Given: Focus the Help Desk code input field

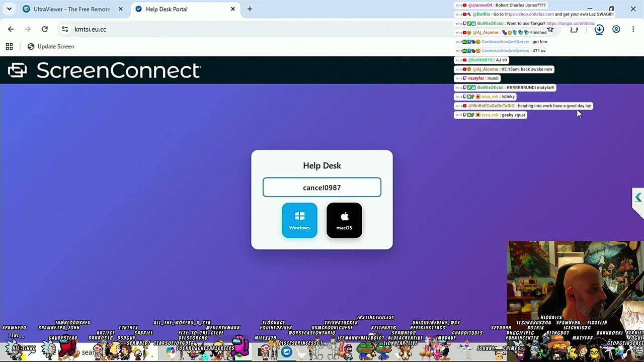Looking at the screenshot, I should pos(322,188).
